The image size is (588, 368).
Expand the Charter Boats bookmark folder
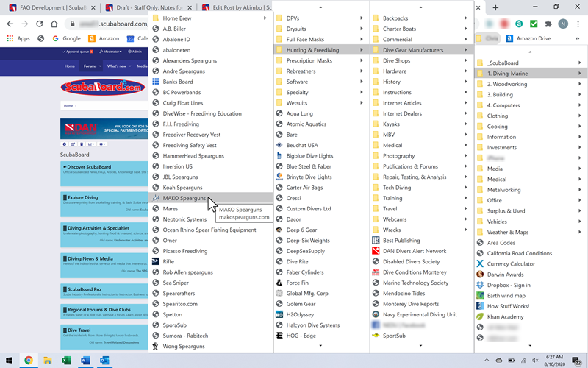[421, 29]
